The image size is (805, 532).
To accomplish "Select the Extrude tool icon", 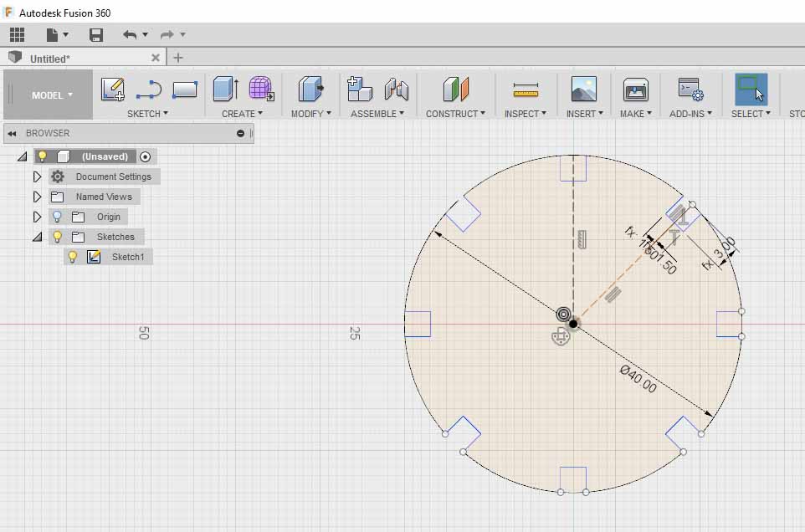I will pos(225,89).
